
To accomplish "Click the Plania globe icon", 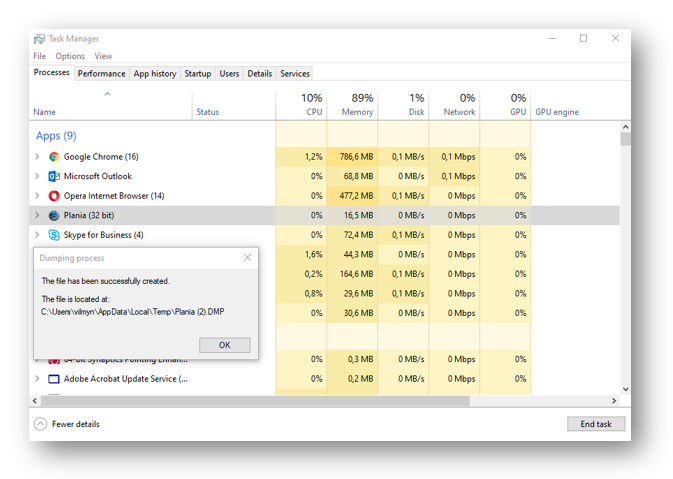I will (x=54, y=215).
